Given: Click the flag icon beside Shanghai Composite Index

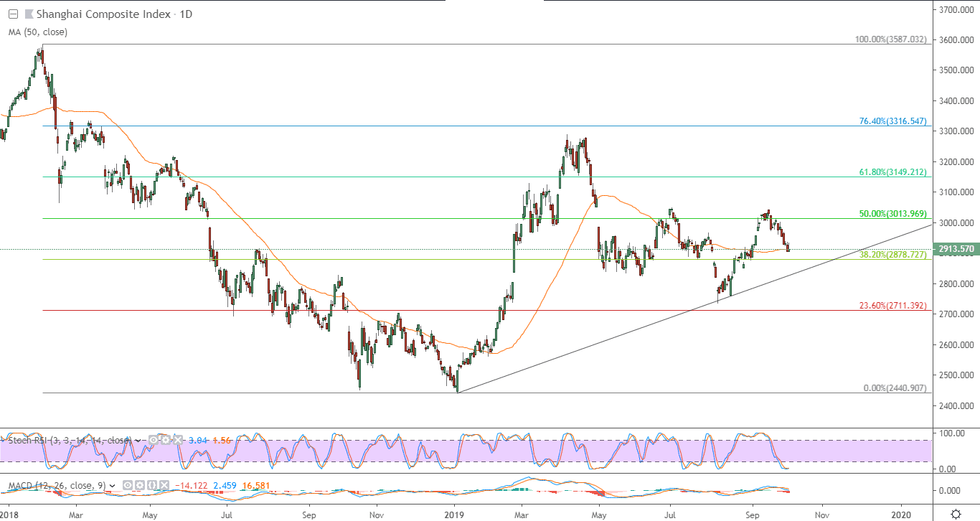Looking at the screenshot, I should click(x=29, y=14).
